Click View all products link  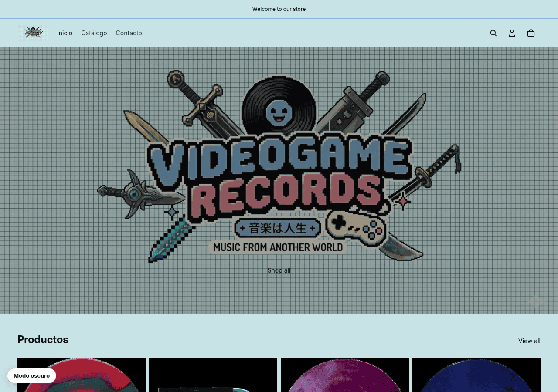pos(529,341)
